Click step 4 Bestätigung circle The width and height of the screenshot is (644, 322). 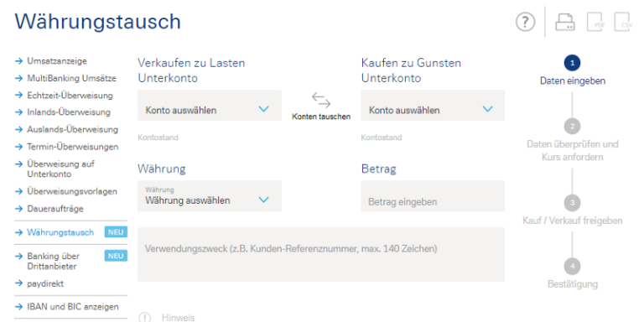[x=572, y=266]
